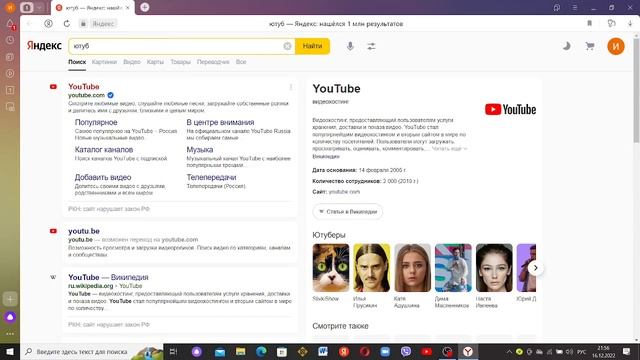Switch to Картинки tab
Viewport: 640px width, 360px height.
click(x=104, y=62)
